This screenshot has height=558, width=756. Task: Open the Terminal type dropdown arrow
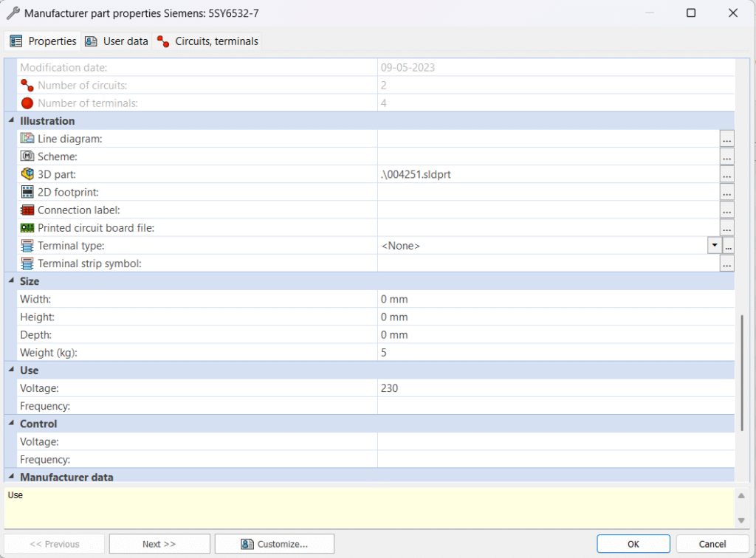point(714,246)
